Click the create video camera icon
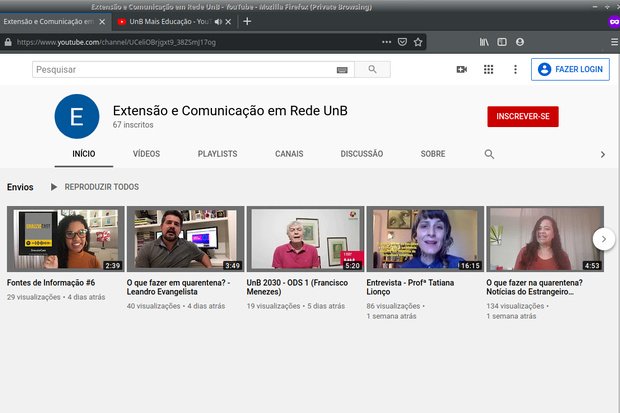The width and height of the screenshot is (620, 413). (461, 70)
